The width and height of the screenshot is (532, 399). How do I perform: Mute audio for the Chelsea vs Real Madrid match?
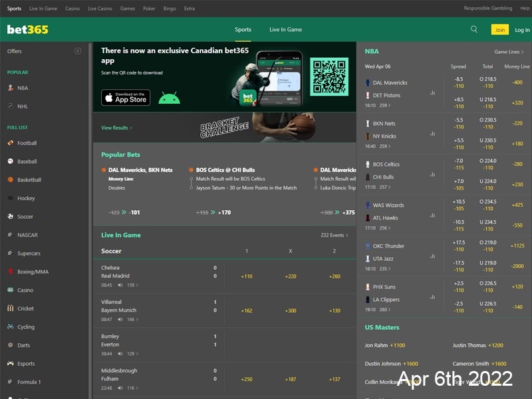pos(120,285)
